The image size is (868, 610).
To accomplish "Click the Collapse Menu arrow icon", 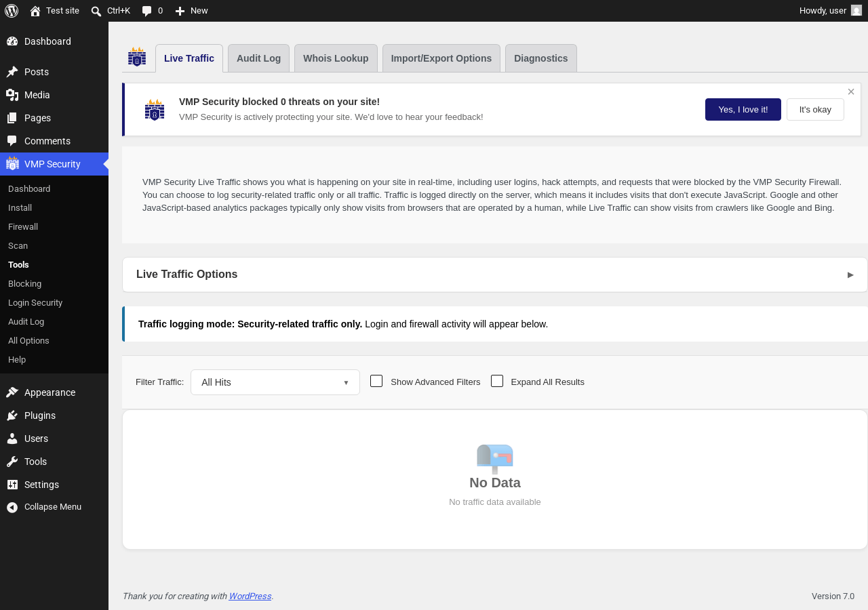I will click(x=12, y=507).
